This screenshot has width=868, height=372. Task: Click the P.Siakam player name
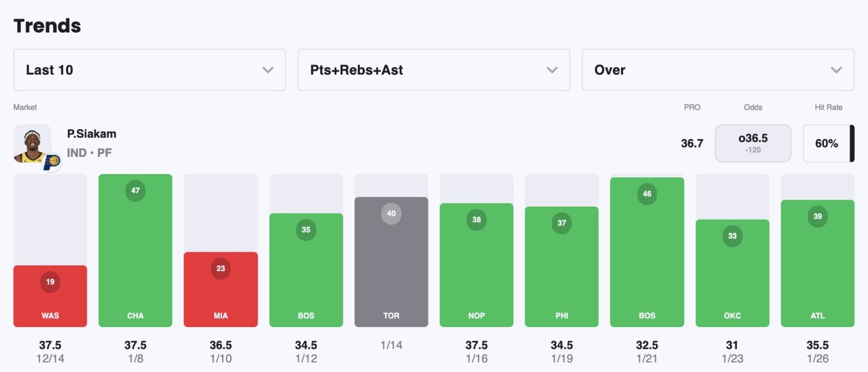click(x=92, y=134)
